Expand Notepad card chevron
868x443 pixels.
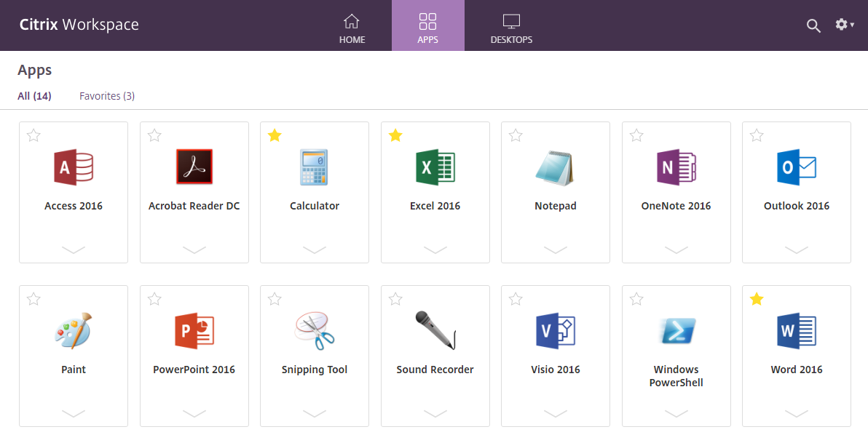coord(555,250)
